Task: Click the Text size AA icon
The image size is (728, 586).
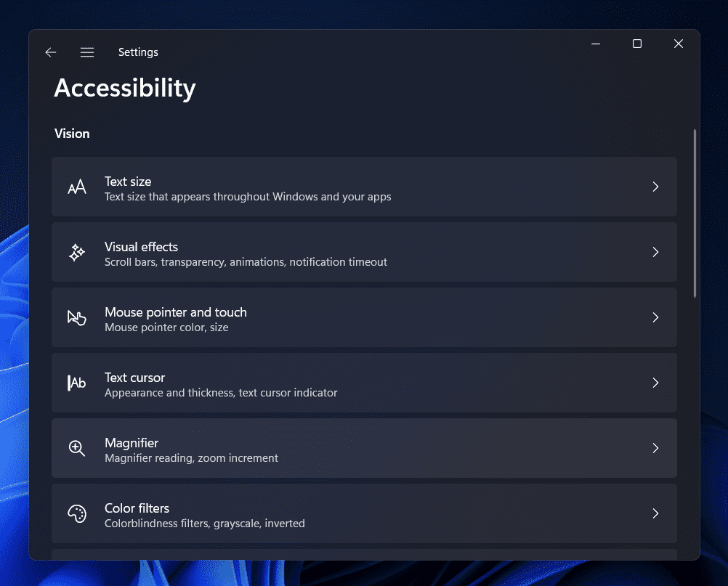Action: click(77, 187)
